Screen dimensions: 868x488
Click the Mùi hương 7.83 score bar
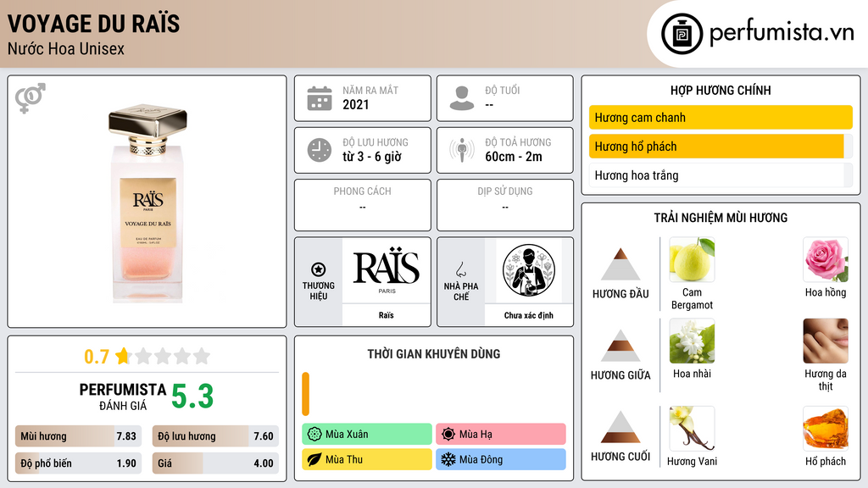tap(78, 436)
